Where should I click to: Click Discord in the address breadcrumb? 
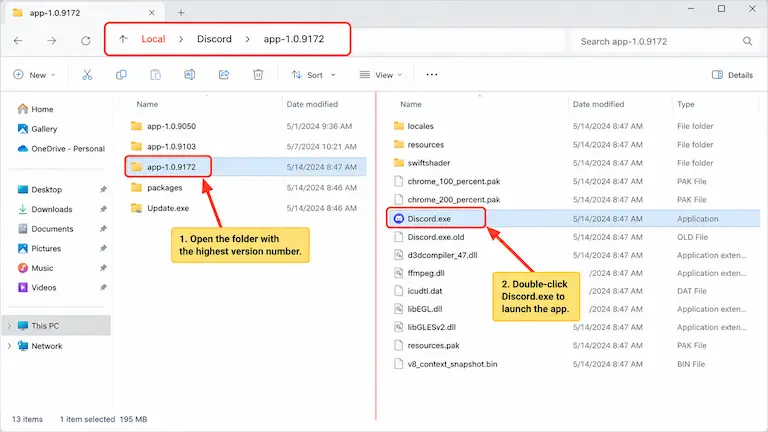[214, 39]
